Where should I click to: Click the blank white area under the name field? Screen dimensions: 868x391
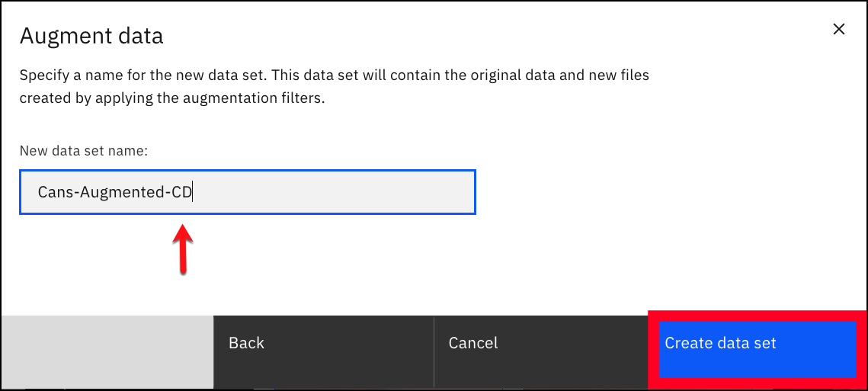387,261
